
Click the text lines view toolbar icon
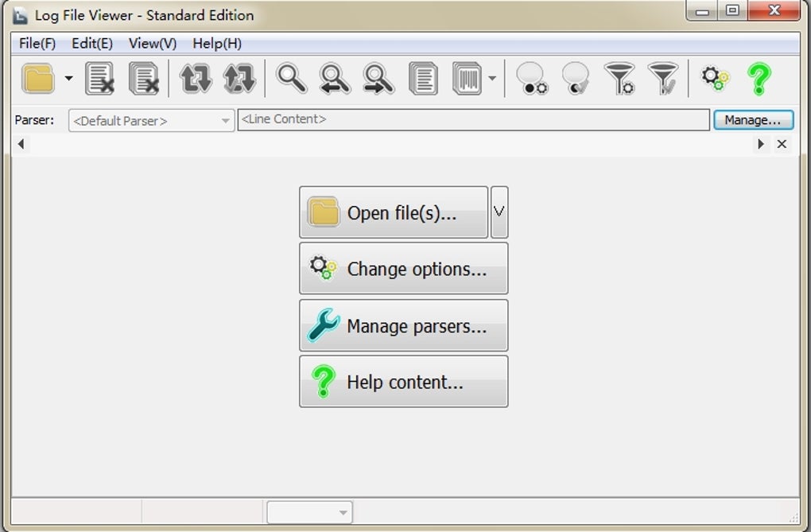click(423, 79)
